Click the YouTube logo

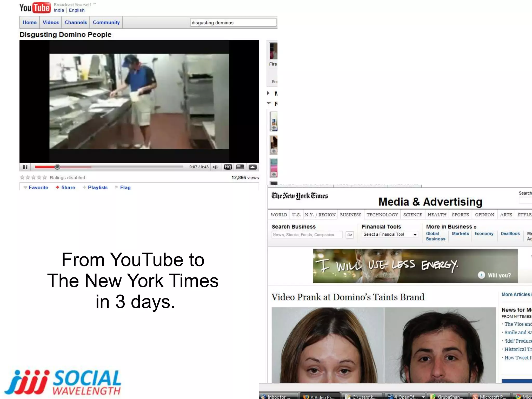[35, 8]
